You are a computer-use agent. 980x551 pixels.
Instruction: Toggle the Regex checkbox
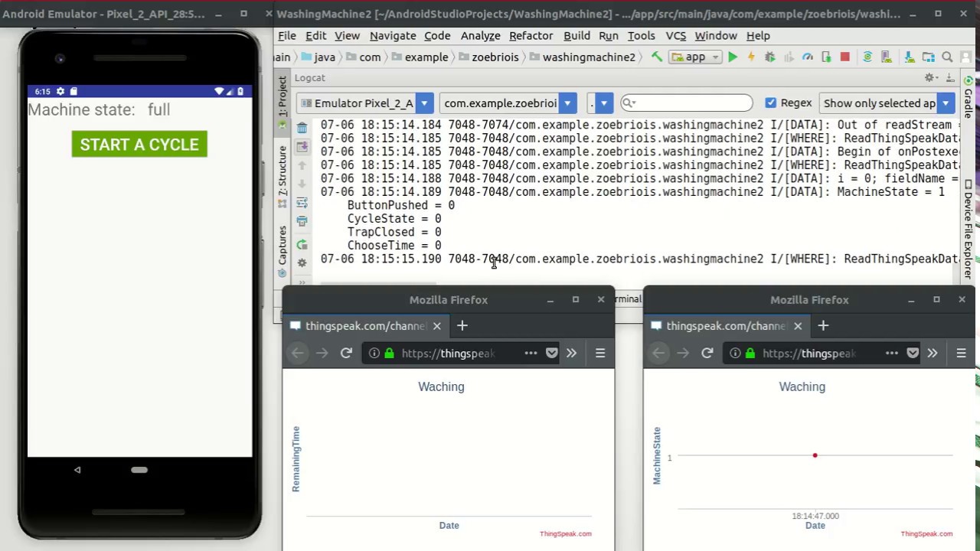click(x=770, y=103)
